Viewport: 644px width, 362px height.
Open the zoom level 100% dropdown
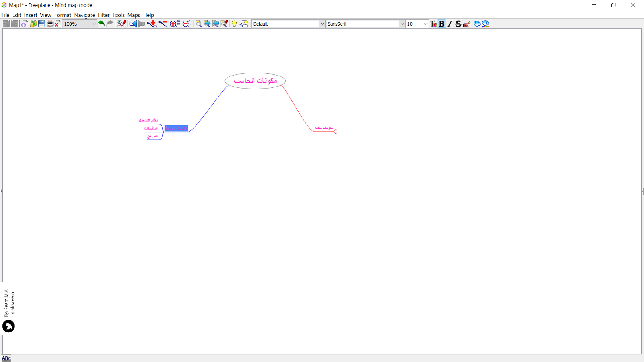94,24
